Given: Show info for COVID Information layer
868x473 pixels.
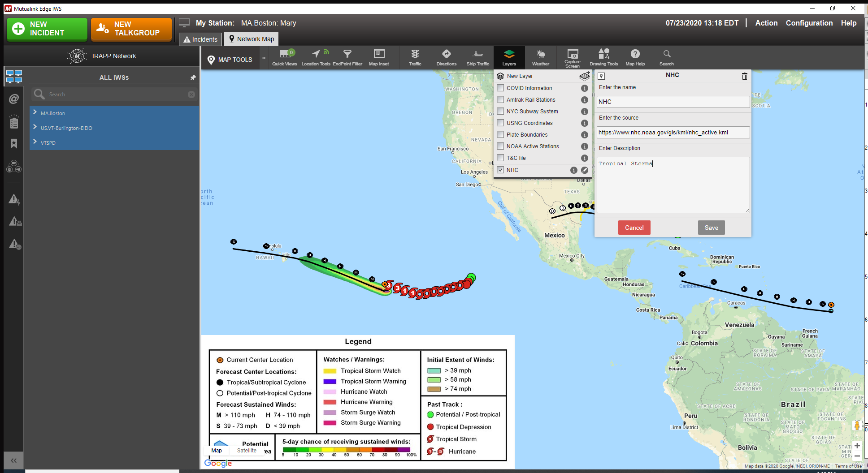Looking at the screenshot, I should click(x=584, y=88).
